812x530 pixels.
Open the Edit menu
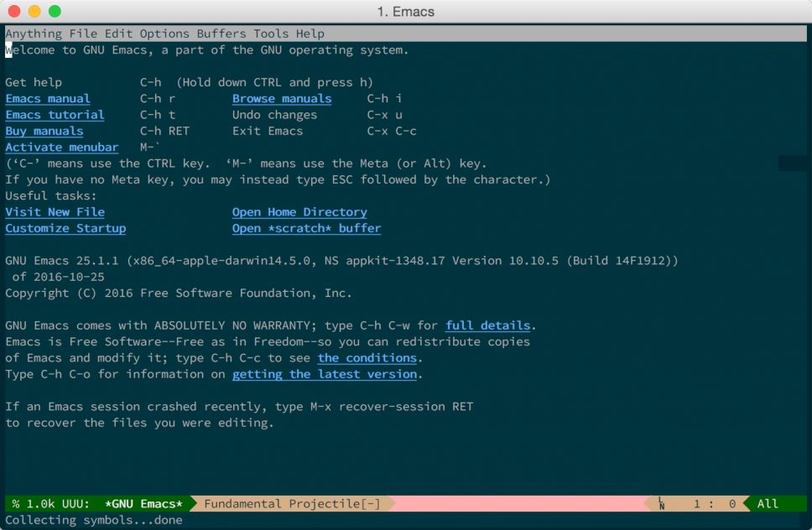118,34
